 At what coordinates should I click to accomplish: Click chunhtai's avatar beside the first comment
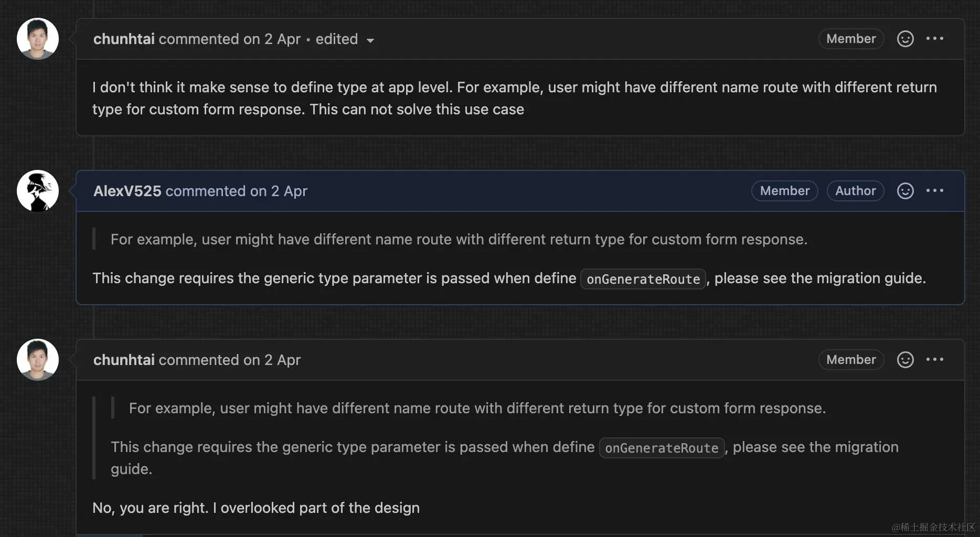click(x=38, y=39)
